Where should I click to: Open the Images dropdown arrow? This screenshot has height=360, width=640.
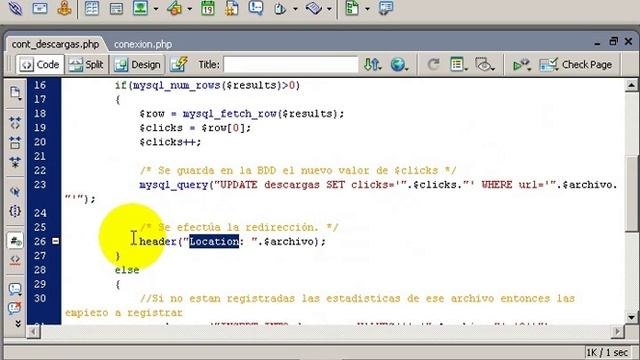pos(156,9)
